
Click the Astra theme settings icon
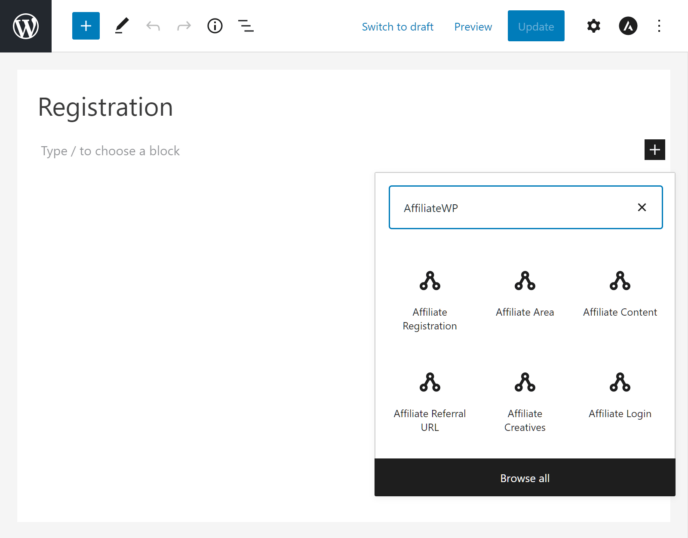(x=628, y=26)
